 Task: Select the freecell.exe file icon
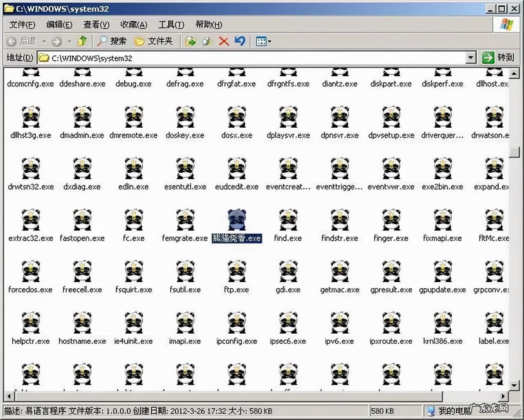point(82,272)
